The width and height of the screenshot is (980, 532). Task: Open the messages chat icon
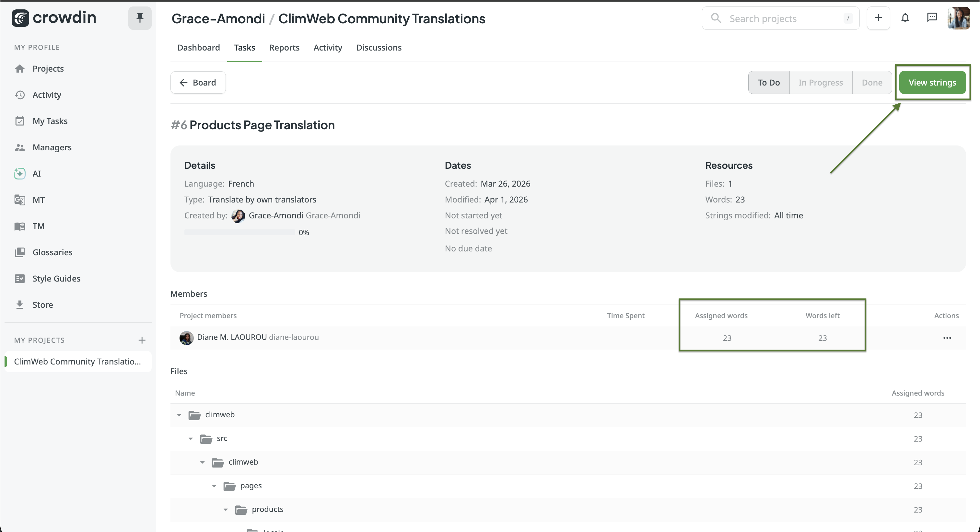932,17
